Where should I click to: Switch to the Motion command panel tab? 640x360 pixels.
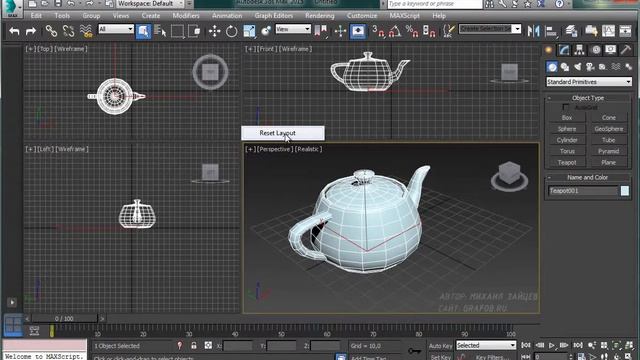pos(596,50)
